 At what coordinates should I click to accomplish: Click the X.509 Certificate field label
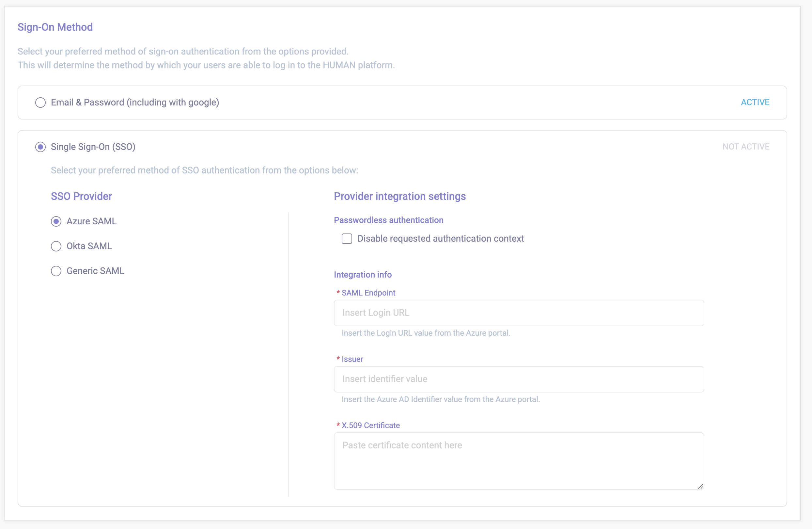370,425
